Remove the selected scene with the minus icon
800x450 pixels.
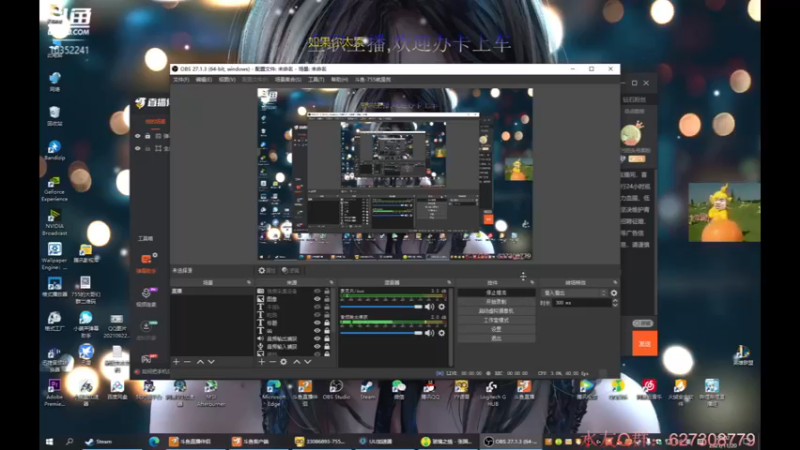pyautogui.click(x=187, y=362)
